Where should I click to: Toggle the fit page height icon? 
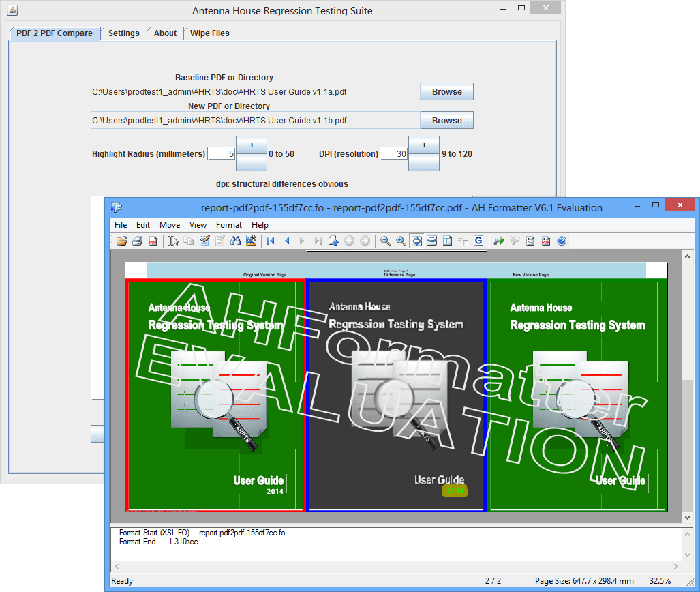tap(416, 241)
